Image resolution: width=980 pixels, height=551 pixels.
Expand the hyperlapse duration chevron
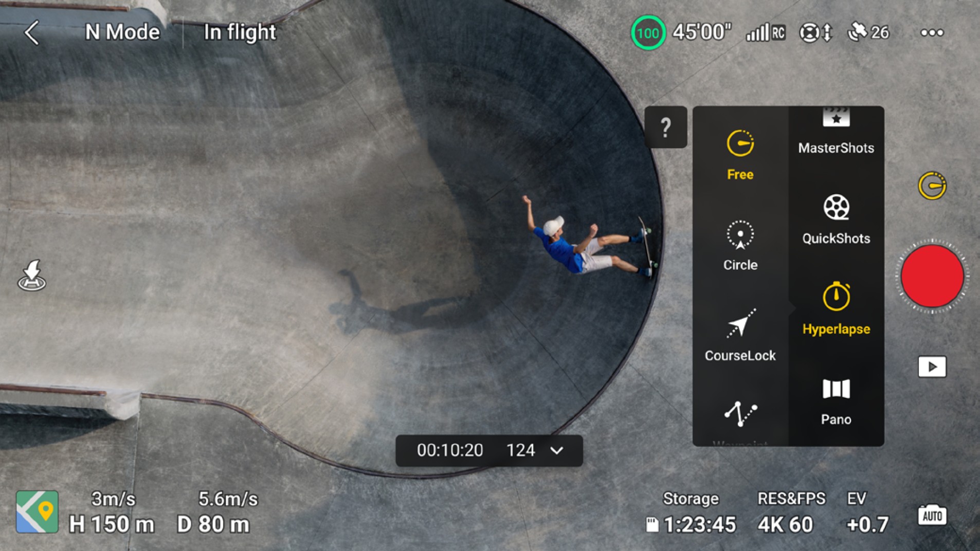click(557, 451)
